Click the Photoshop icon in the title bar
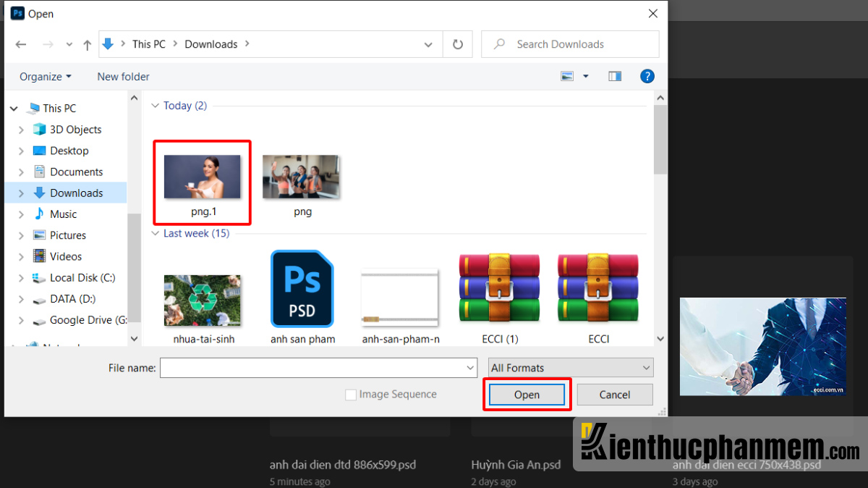This screenshot has width=868, height=488. pos(17,13)
